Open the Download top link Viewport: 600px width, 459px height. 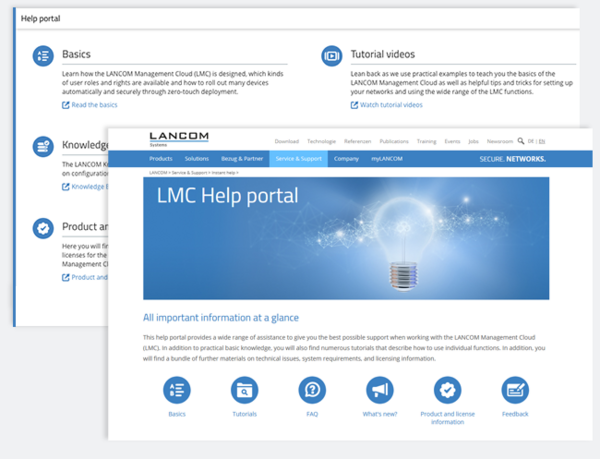pos(287,141)
